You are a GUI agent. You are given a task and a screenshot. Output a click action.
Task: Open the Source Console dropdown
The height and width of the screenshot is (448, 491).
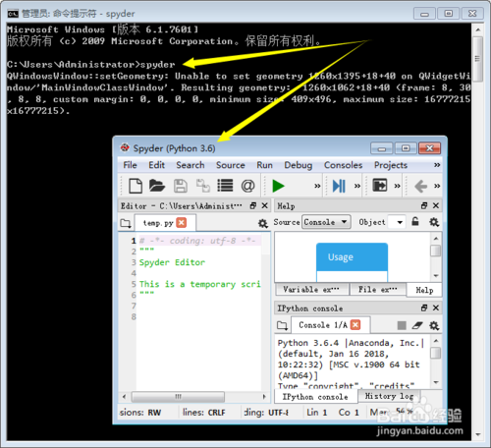(x=326, y=222)
